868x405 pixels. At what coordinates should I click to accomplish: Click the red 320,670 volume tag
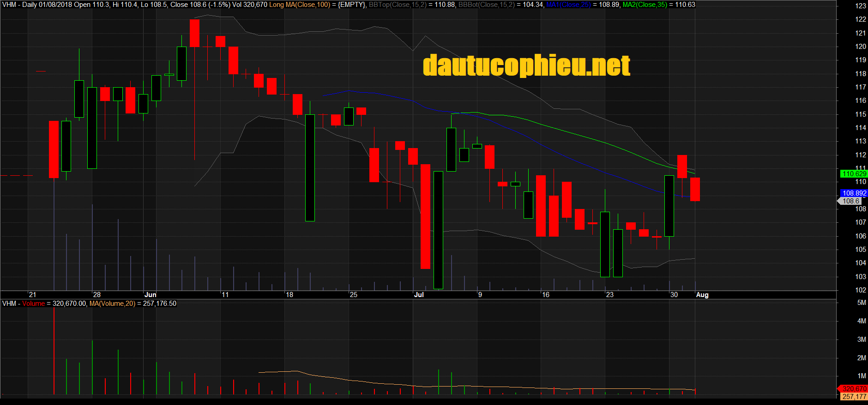point(854,389)
